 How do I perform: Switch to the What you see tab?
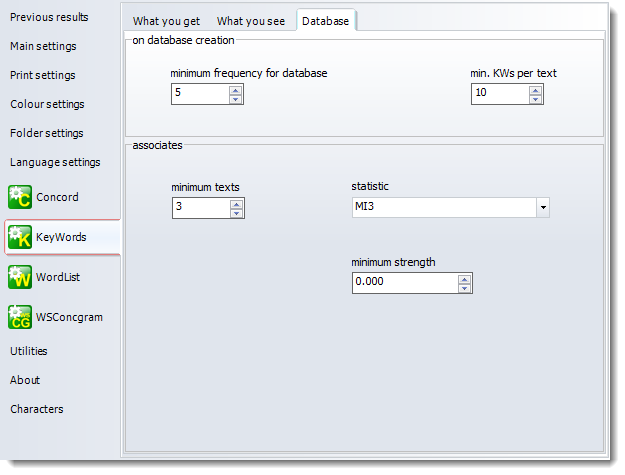click(x=251, y=21)
